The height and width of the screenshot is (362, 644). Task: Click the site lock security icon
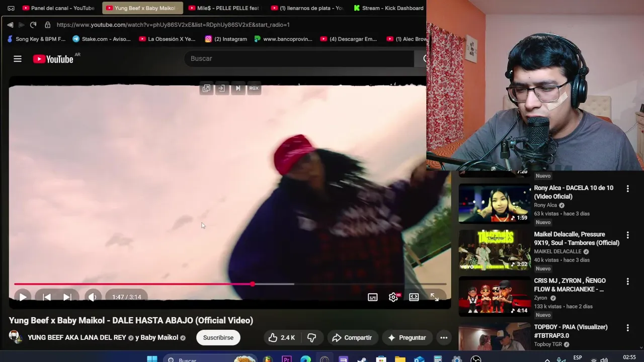(47, 25)
